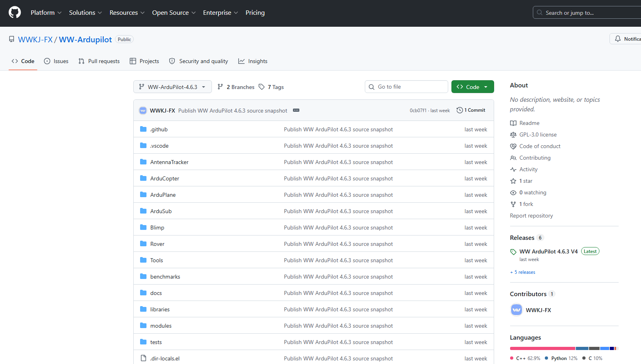Click the Rover folder icon
This screenshot has height=364, width=641.
[143, 243]
